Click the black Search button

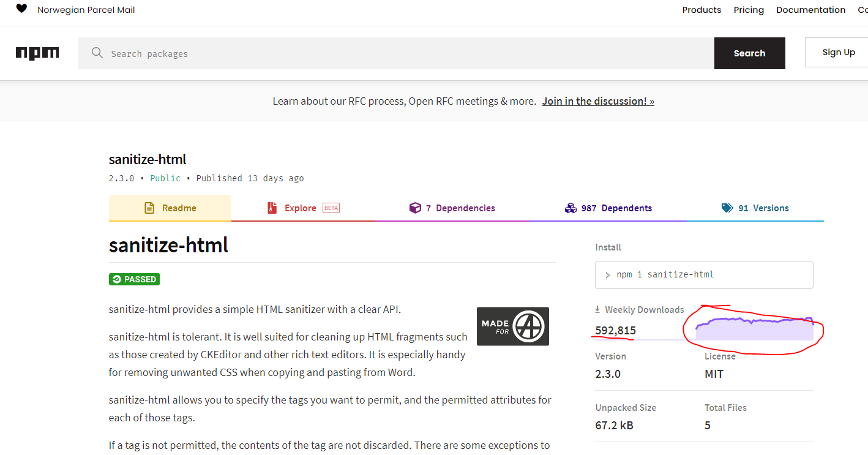749,53
